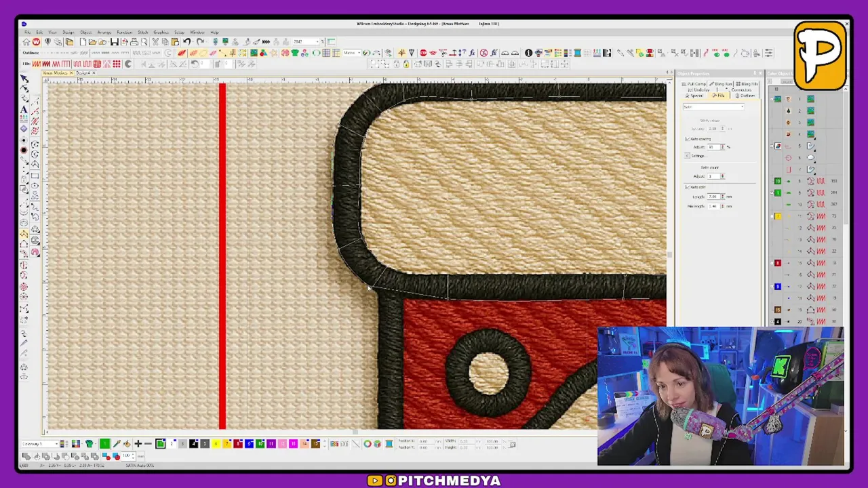868x488 pixels.
Task: Select the first red zigzag fill stitch
Action: tap(37, 64)
